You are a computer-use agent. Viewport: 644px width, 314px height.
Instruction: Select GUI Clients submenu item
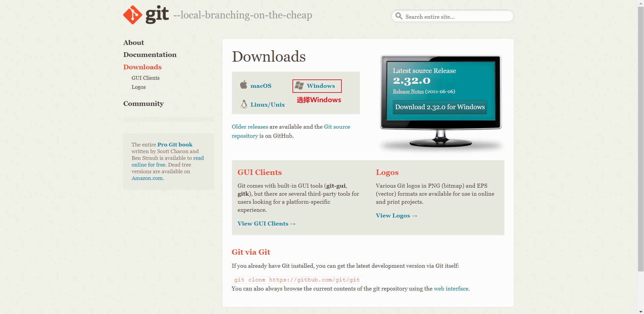[x=146, y=78]
